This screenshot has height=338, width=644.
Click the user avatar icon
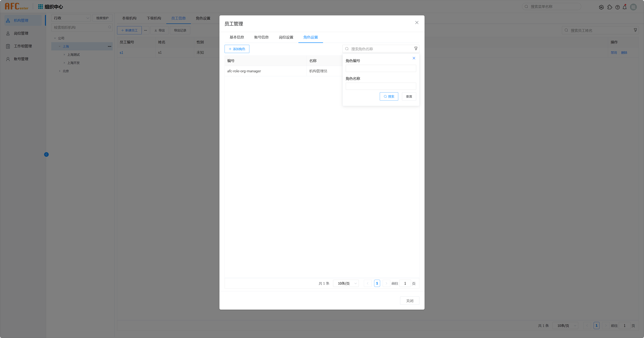(x=633, y=7)
